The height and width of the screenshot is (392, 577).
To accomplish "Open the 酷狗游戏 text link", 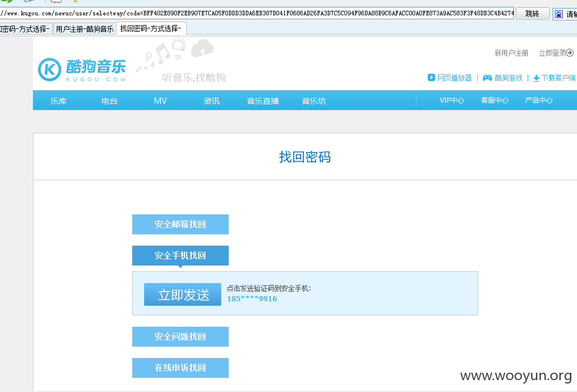I will pyautogui.click(x=508, y=78).
